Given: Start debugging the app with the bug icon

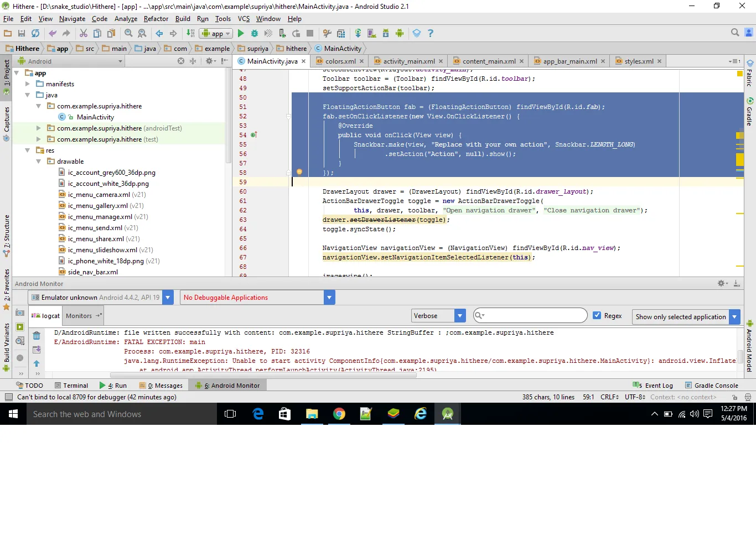Looking at the screenshot, I should 255,33.
